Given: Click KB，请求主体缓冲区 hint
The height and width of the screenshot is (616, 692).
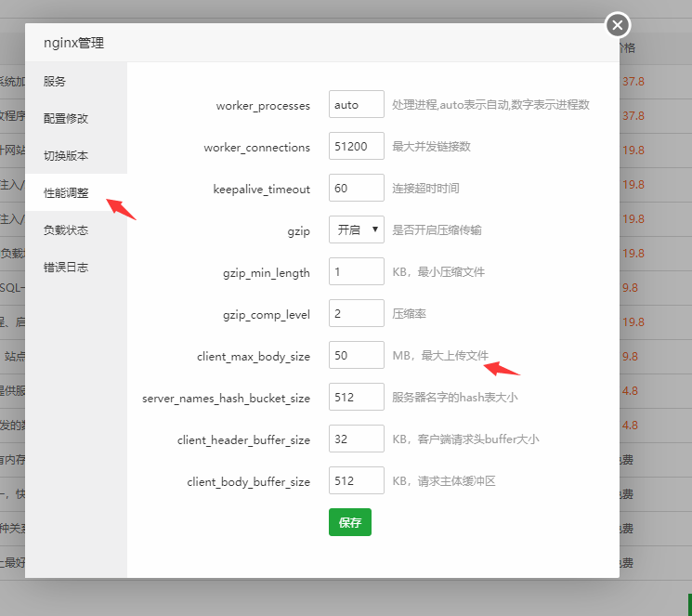Looking at the screenshot, I should [444, 481].
